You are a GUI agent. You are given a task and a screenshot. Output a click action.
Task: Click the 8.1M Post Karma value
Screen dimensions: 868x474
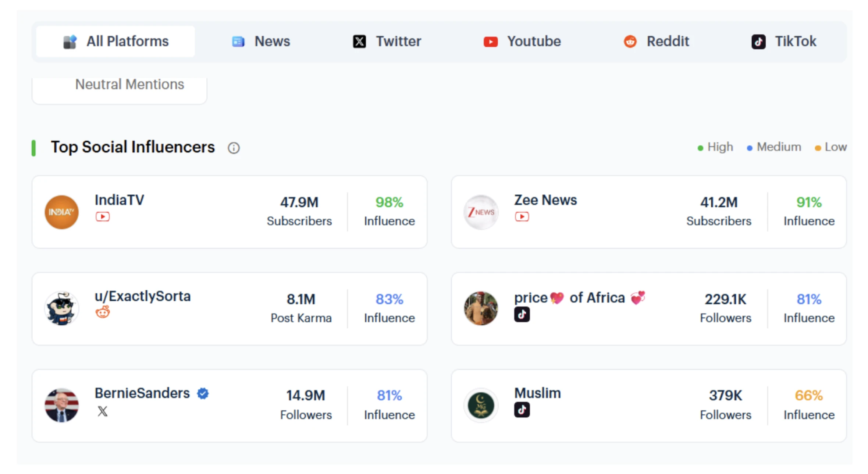pyautogui.click(x=301, y=299)
